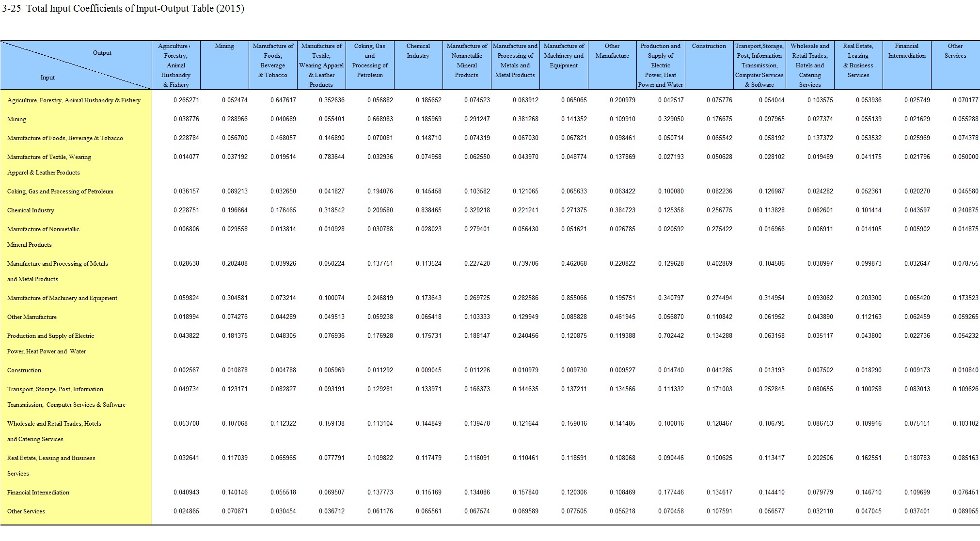This screenshot has width=980, height=541.
Task: Click cell value 0.137372
Action: coord(820,138)
